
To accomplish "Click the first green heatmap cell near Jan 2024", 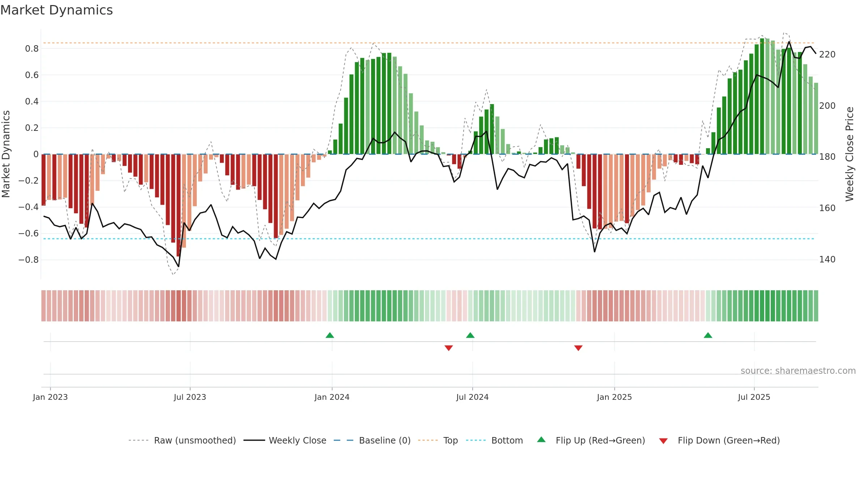I will pyautogui.click(x=330, y=306).
